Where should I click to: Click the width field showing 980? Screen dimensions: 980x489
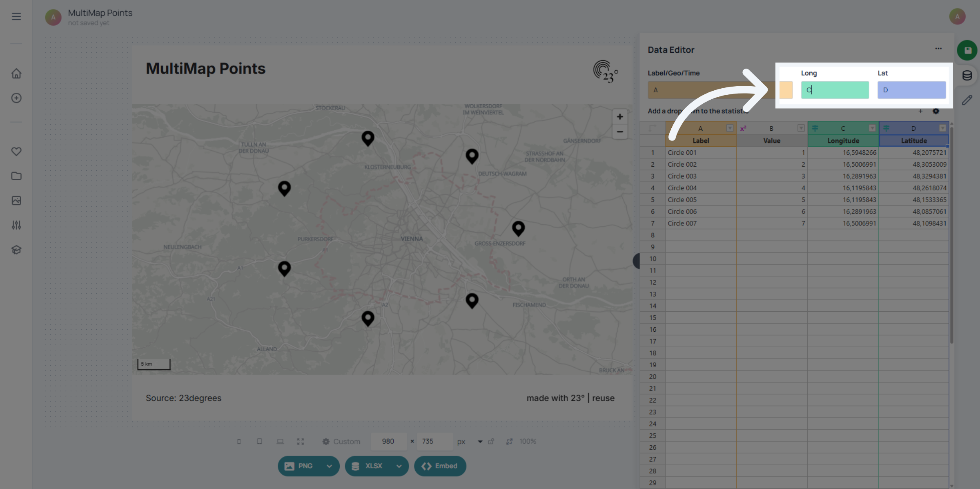click(x=388, y=442)
